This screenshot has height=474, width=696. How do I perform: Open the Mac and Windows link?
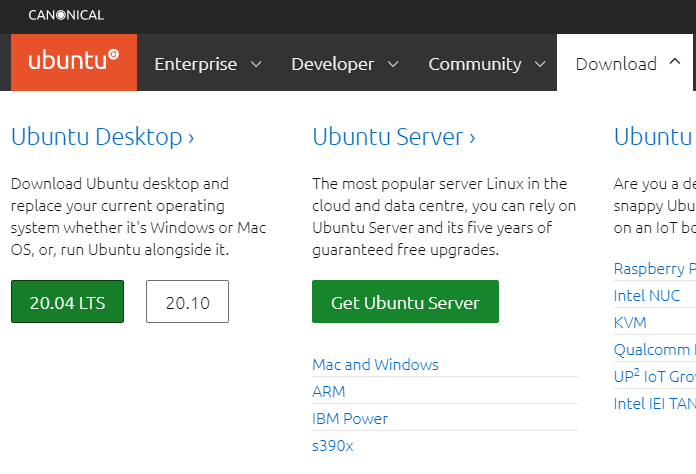coord(375,365)
